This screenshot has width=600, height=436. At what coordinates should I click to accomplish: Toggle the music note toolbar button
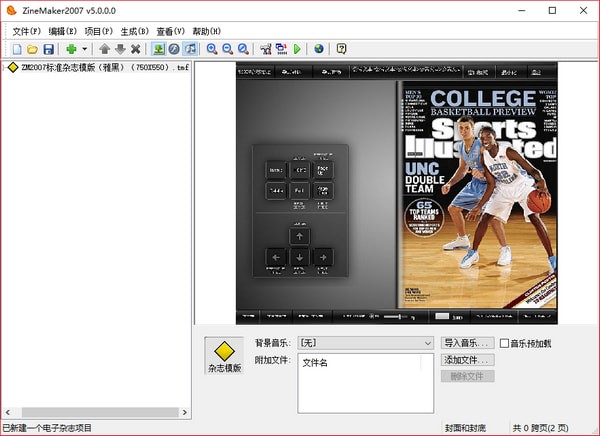[190, 49]
